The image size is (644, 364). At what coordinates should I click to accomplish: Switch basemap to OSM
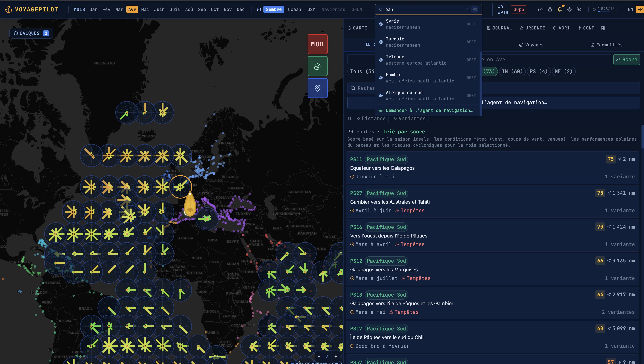311,10
